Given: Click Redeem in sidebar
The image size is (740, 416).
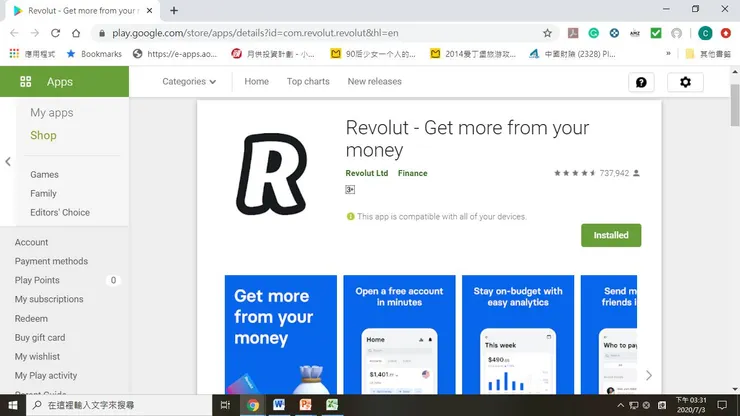Looking at the screenshot, I should (x=31, y=319).
